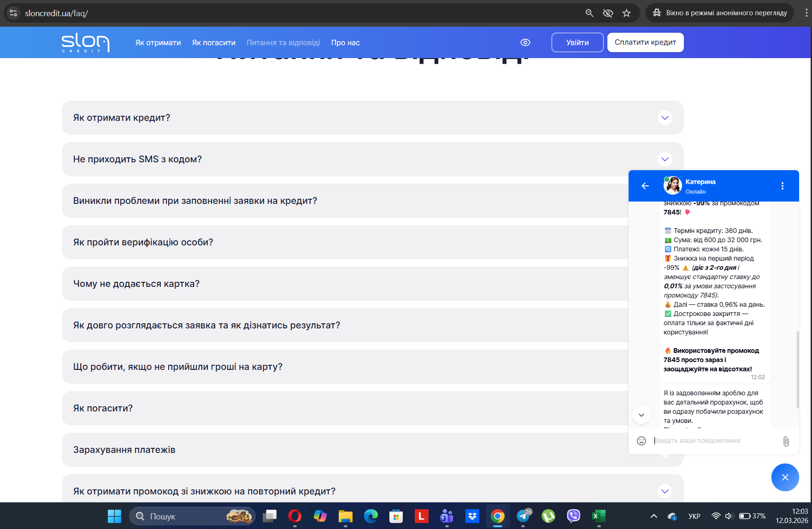Screen dimensions: 812x529
Task: Expand the 'Зарахування платежів' FAQ row
Action: (345, 450)
